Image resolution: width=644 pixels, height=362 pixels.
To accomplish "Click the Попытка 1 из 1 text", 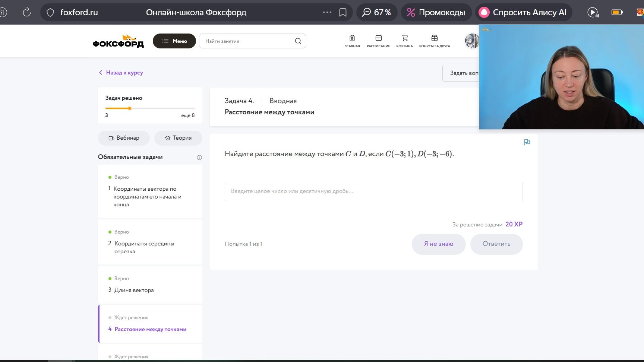I will point(243,244).
